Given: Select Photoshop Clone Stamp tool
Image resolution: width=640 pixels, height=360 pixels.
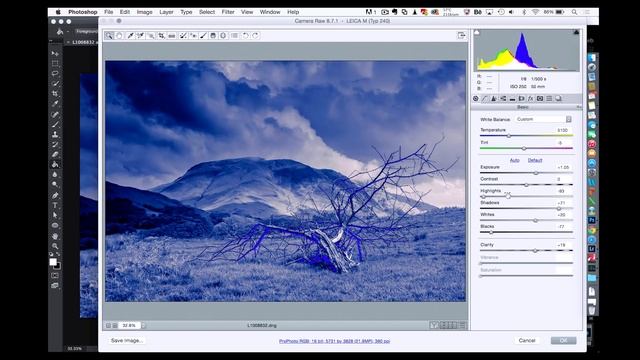Looking at the screenshot, I should tap(55, 134).
